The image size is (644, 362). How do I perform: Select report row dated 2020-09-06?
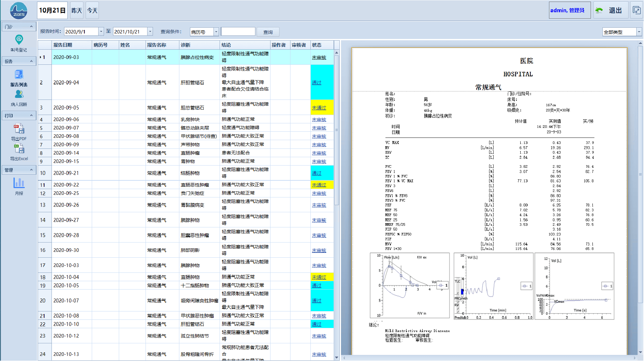click(186, 119)
